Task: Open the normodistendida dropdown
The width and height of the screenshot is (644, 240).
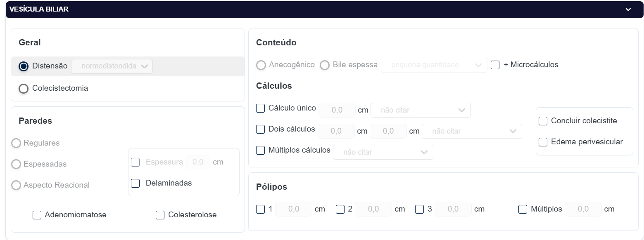Action: 112,66
